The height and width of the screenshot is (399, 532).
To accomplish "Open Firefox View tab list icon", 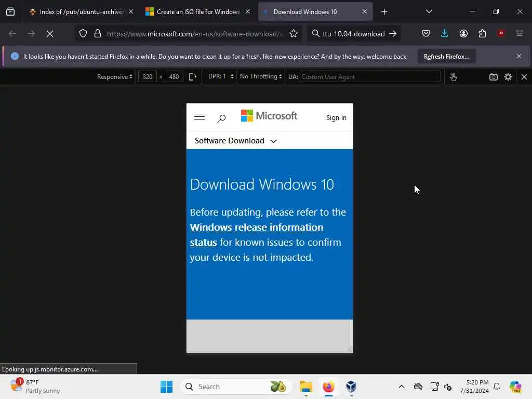I will click(10, 11).
